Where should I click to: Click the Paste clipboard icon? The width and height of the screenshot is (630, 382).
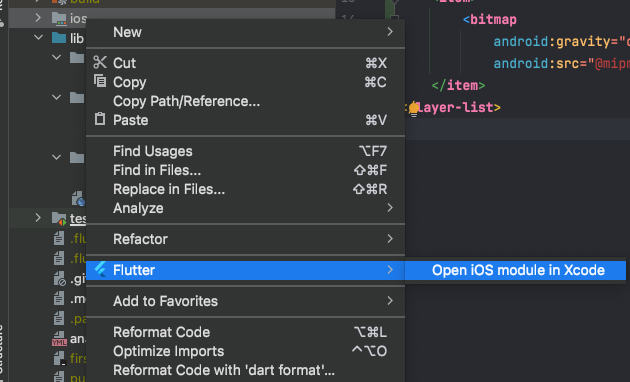100,119
